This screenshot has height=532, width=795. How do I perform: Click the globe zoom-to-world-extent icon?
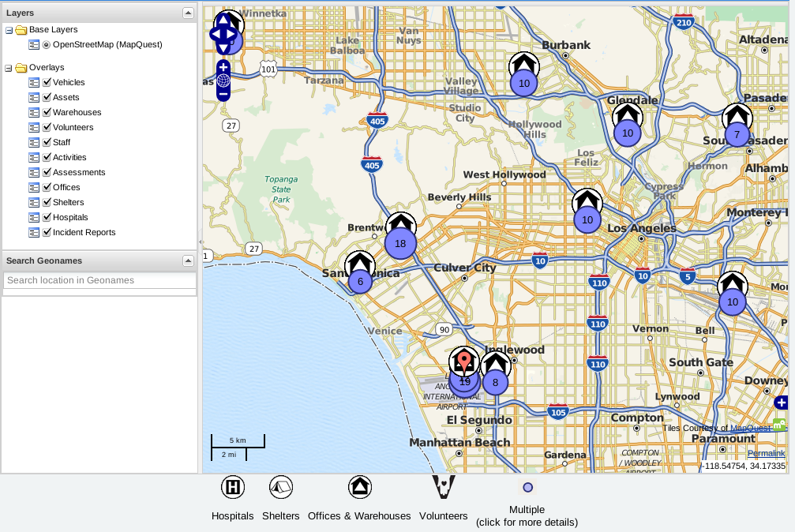(x=223, y=81)
